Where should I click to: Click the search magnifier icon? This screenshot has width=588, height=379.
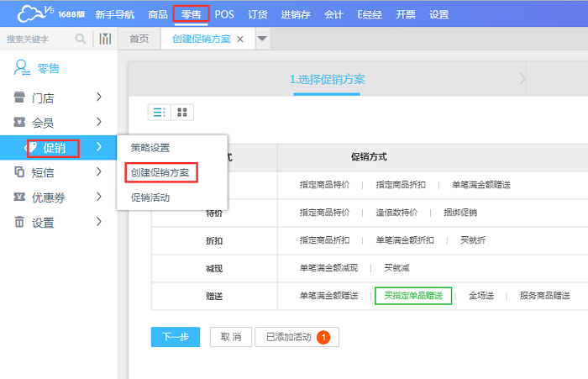[x=81, y=39]
